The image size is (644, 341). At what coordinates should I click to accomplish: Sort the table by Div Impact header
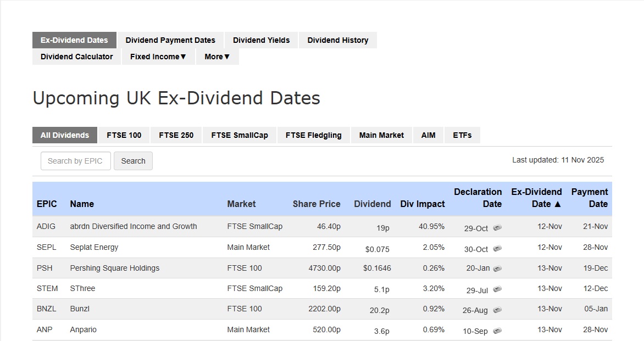point(422,204)
